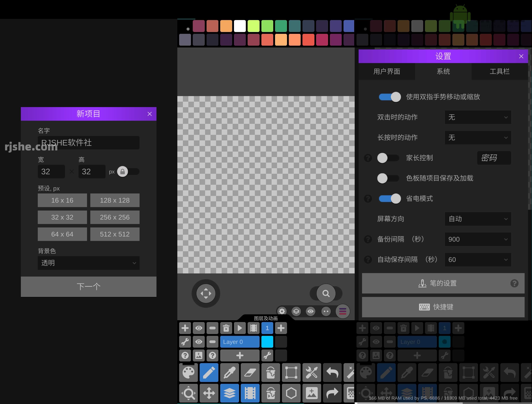Viewport: 532px width, 404px height.
Task: Click the reference image icon marked R in the undimmed panel
Action: click(199, 355)
